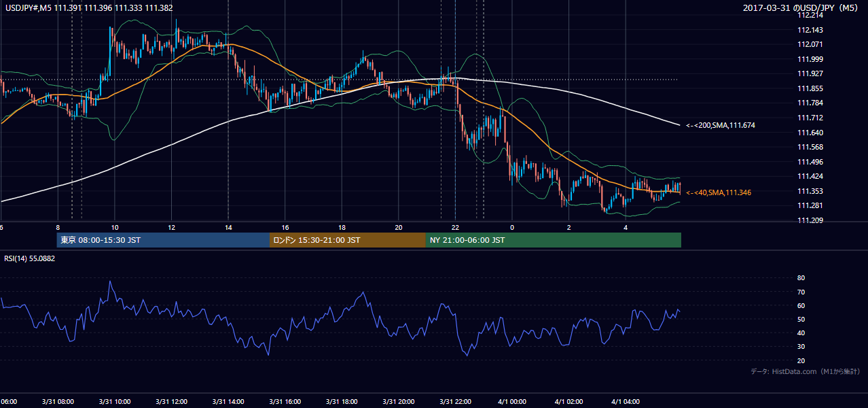This screenshot has height=408, width=868.
Task: Click the HistData.com data source credit
Action: click(806, 371)
